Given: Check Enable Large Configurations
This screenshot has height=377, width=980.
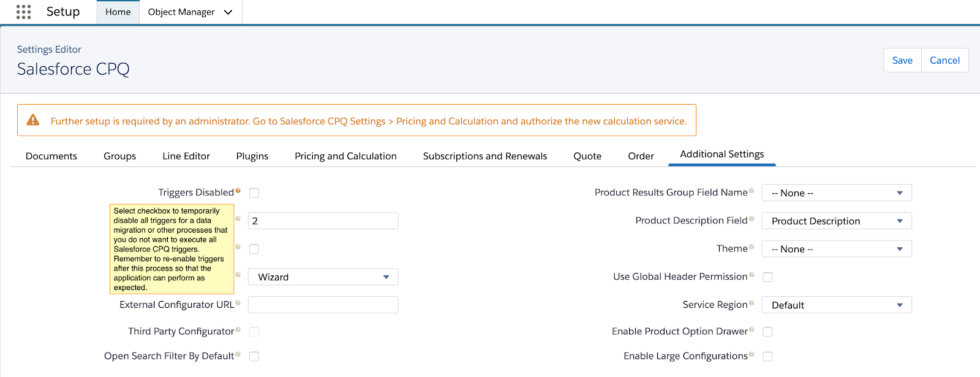Looking at the screenshot, I should (x=767, y=356).
